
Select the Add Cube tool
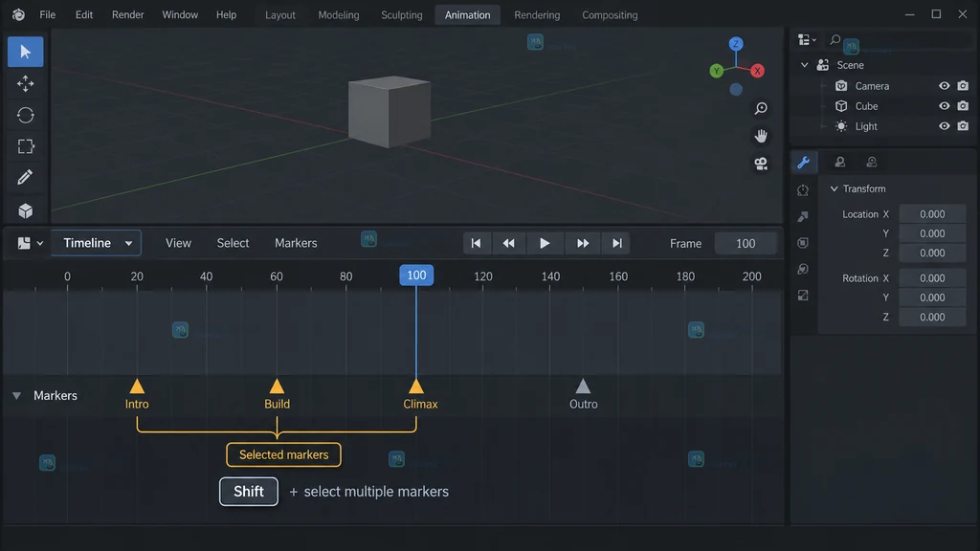coord(26,210)
